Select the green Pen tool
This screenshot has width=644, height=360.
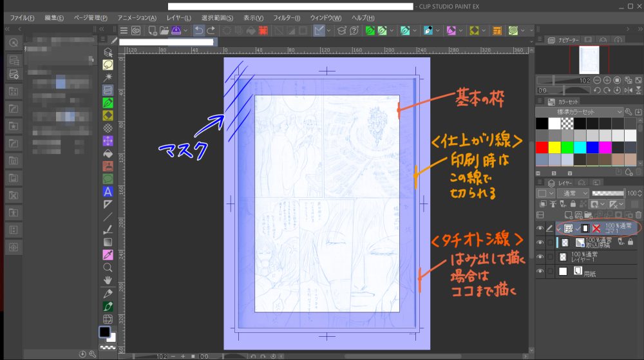point(108,102)
